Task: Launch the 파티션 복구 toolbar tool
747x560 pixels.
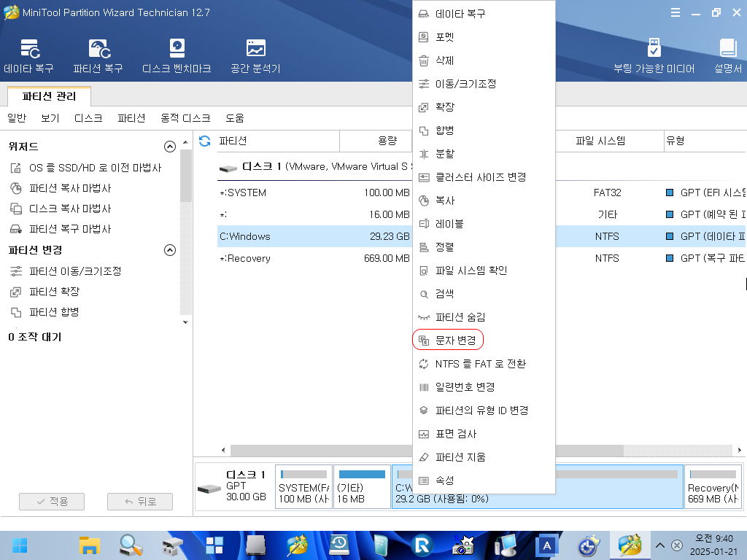Action: click(98, 56)
